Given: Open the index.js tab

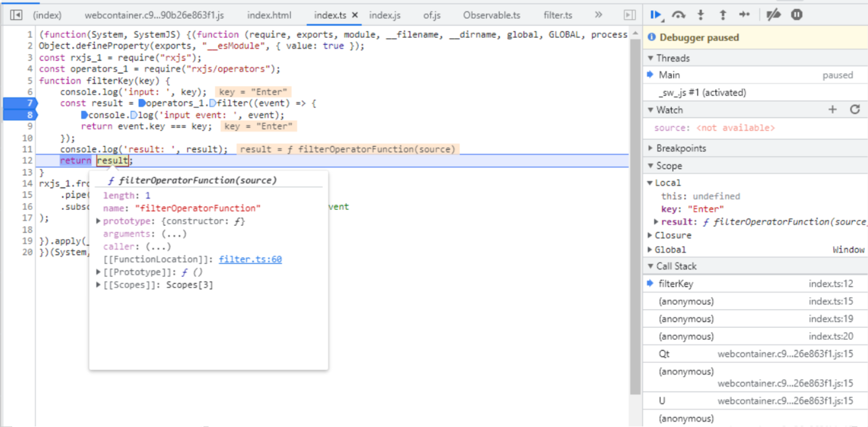Looking at the screenshot, I should pos(385,15).
